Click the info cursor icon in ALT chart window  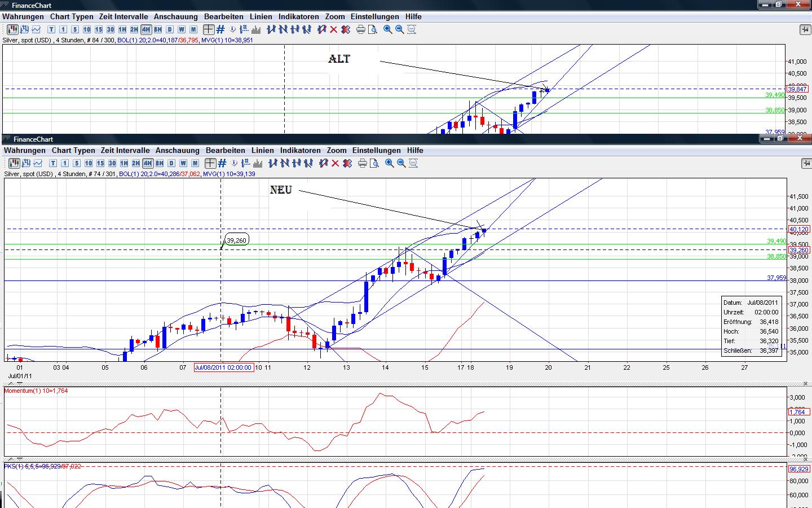[x=232, y=29]
